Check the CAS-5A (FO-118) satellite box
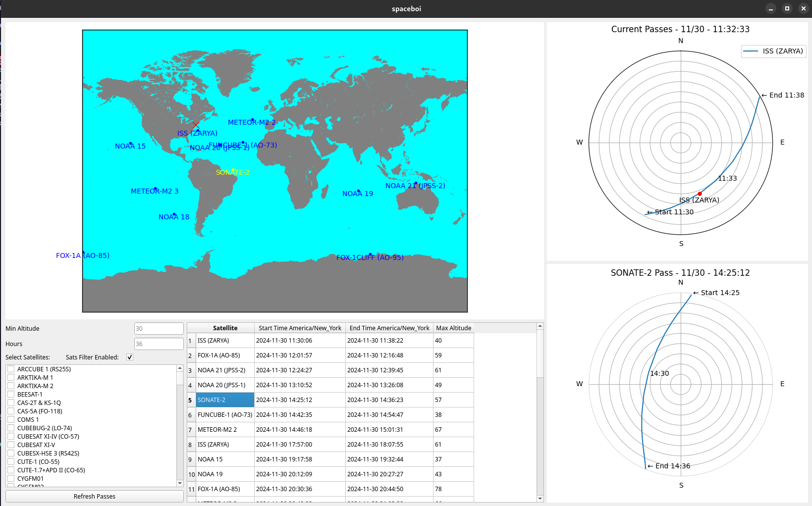 [11, 411]
